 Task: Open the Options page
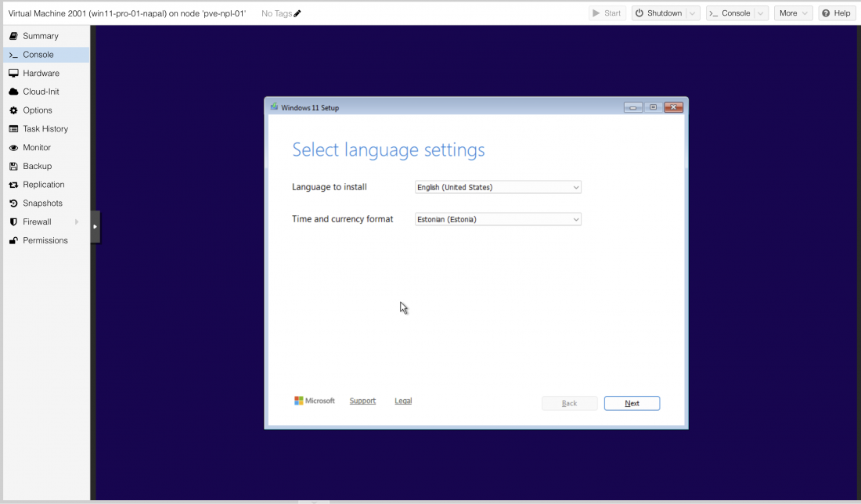(x=46, y=110)
